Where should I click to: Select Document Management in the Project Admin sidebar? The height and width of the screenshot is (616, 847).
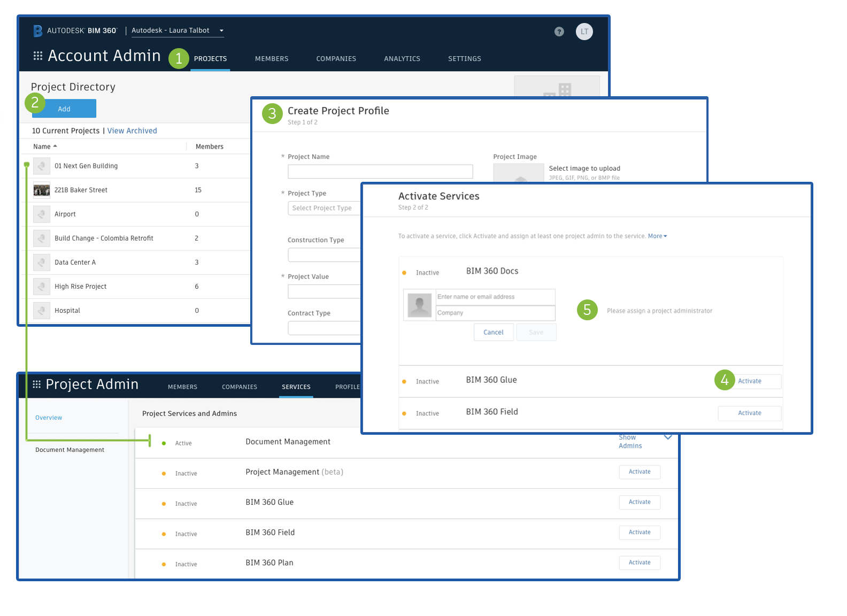(70, 450)
